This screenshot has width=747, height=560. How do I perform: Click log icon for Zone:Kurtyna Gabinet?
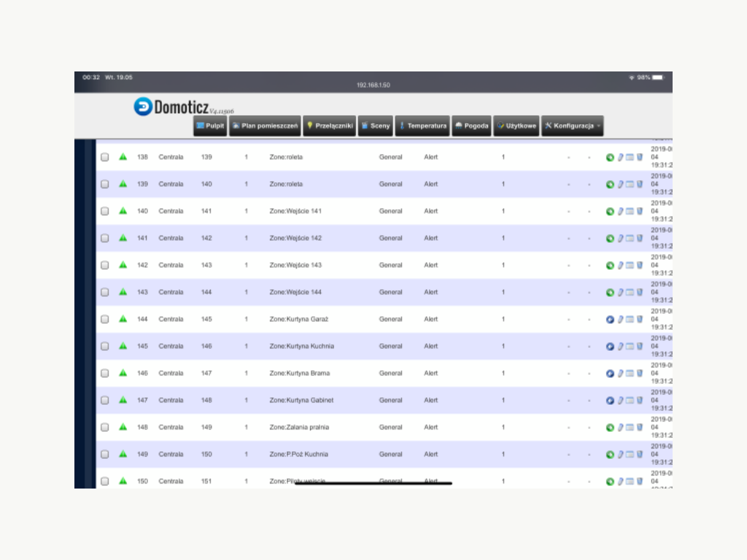[630, 400]
